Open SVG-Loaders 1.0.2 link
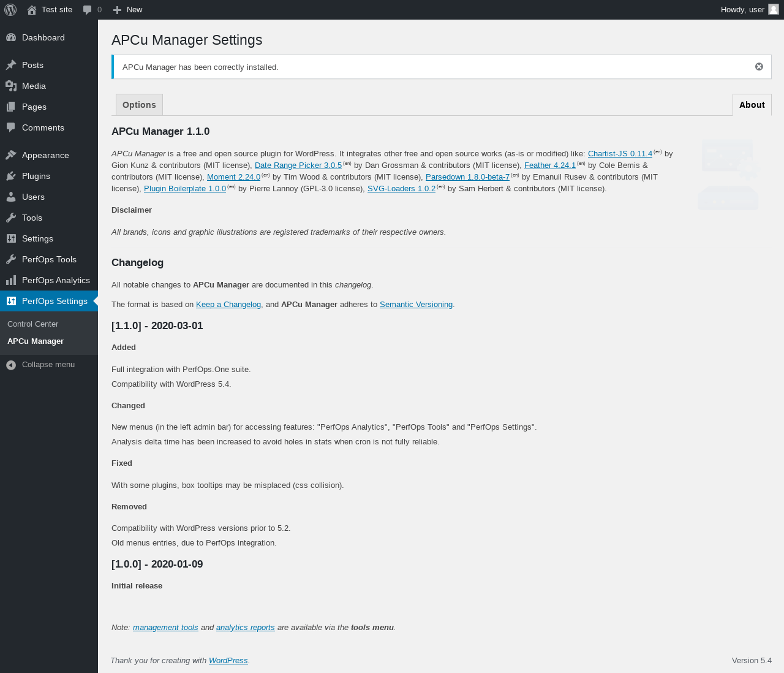The height and width of the screenshot is (673, 784). point(401,189)
